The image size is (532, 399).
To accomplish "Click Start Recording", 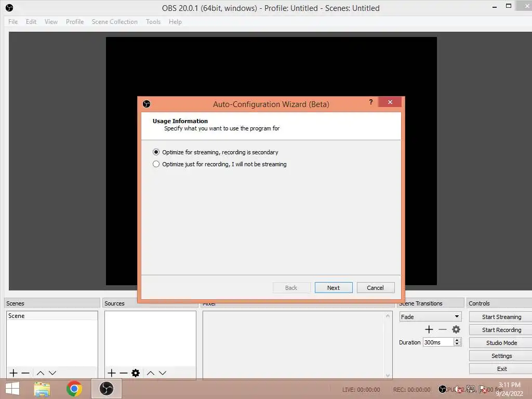I will pos(501,330).
